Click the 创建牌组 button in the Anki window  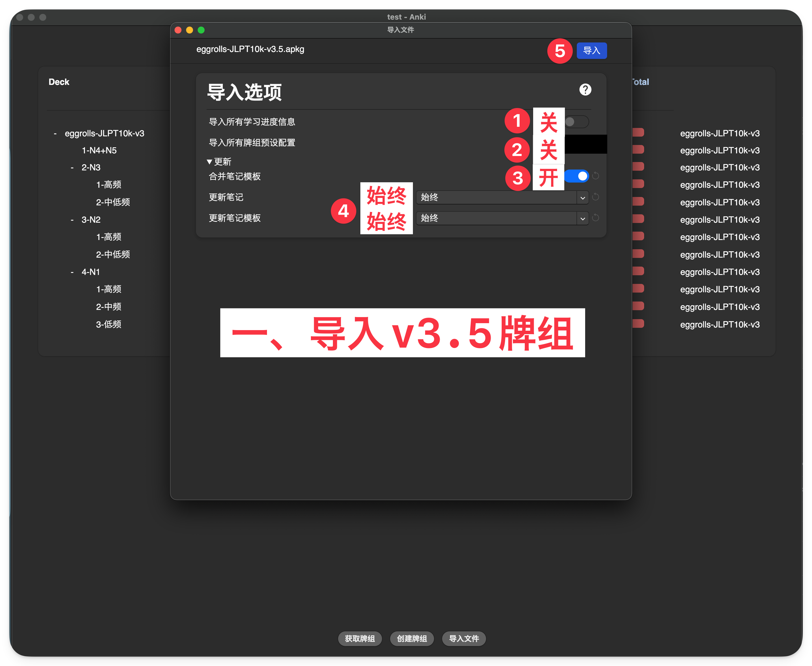click(x=412, y=638)
